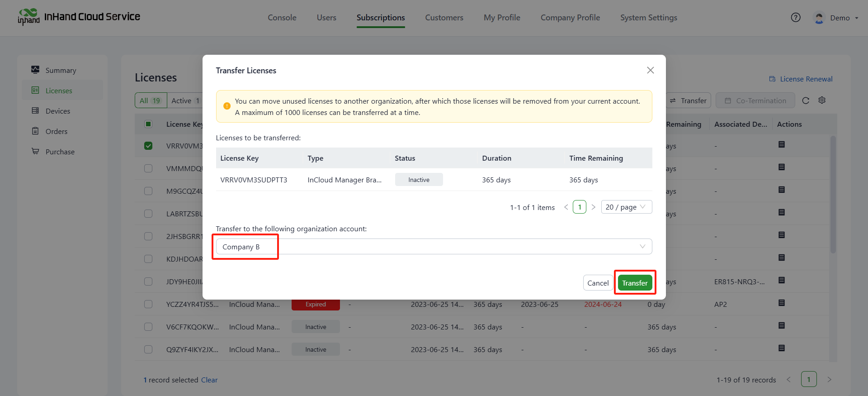Clear the selected record link
Image resolution: width=868 pixels, height=396 pixels.
coord(209,380)
